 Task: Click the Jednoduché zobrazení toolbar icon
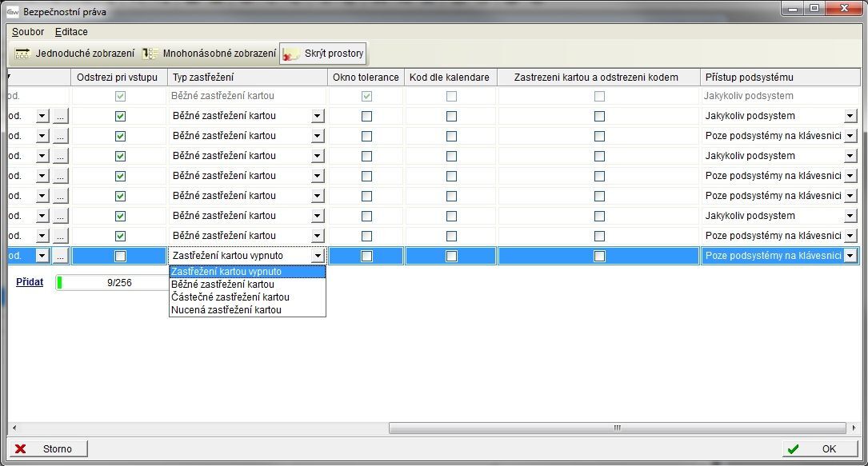22,54
